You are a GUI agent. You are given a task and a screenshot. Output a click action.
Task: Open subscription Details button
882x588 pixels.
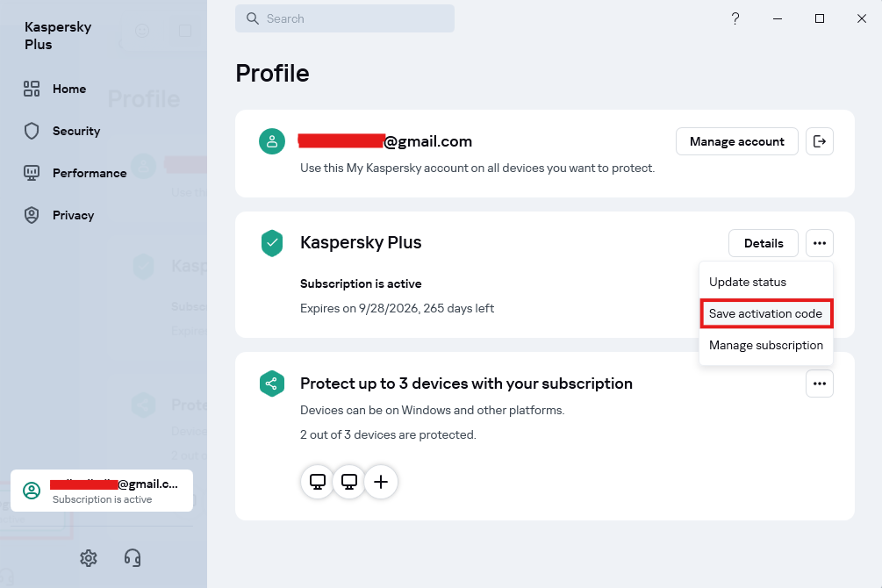click(764, 243)
